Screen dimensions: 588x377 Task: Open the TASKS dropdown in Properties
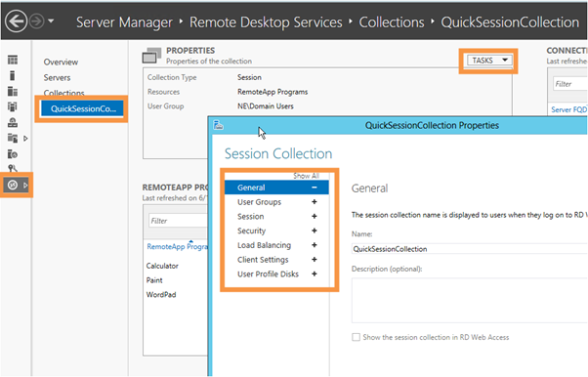click(x=489, y=61)
